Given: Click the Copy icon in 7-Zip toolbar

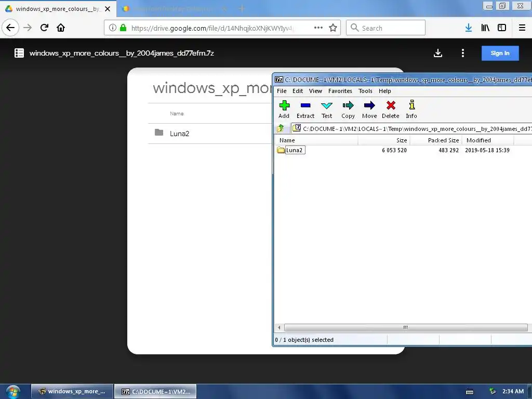Looking at the screenshot, I should 348,109.
